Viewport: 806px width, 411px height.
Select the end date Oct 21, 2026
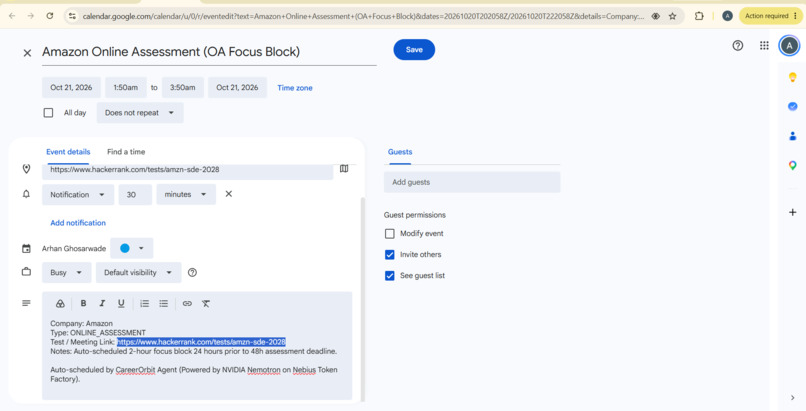[237, 87]
